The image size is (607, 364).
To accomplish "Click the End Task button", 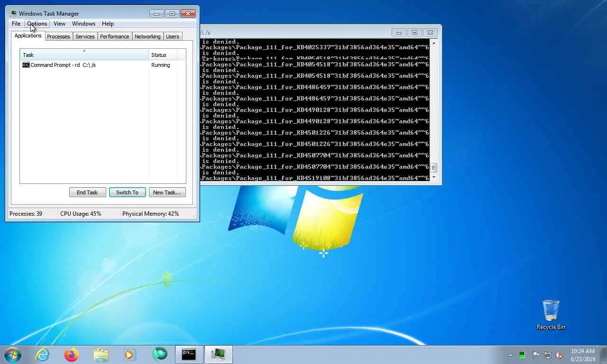I will click(x=87, y=192).
